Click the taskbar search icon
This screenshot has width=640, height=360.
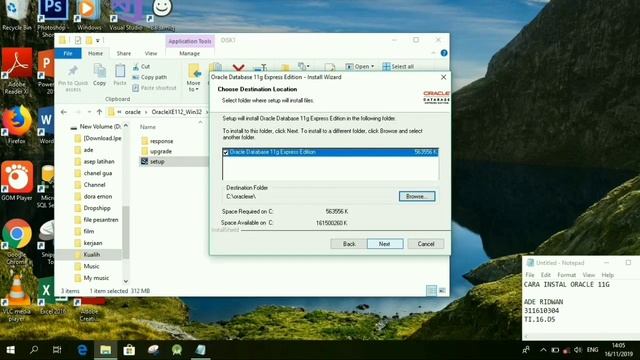pos(34,350)
